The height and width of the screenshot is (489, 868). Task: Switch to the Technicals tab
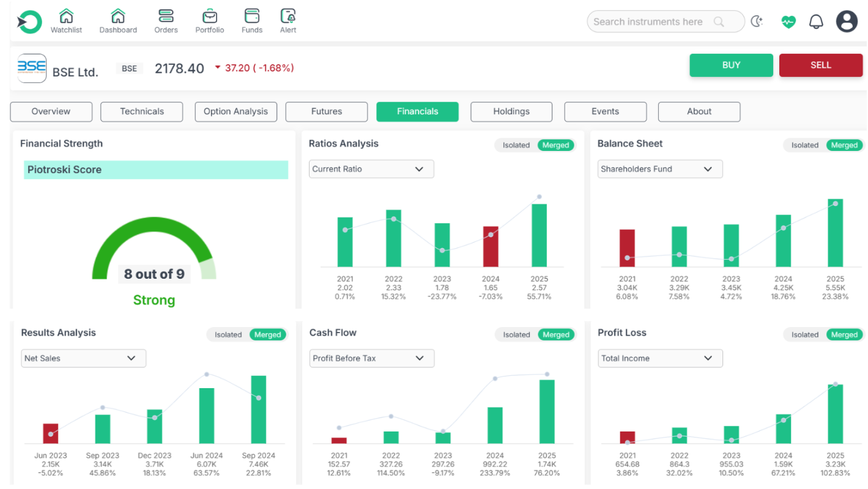142,112
